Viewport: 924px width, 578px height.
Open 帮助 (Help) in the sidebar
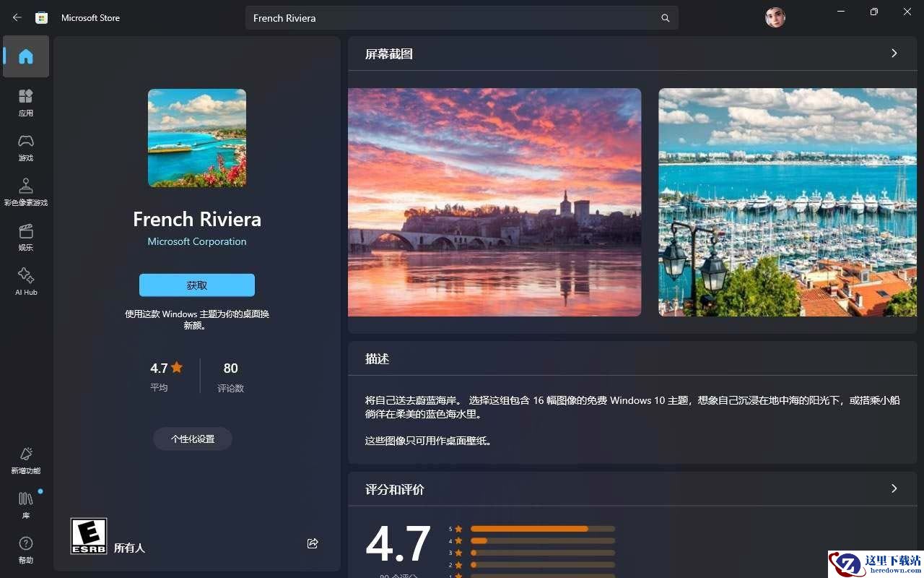pyautogui.click(x=26, y=549)
